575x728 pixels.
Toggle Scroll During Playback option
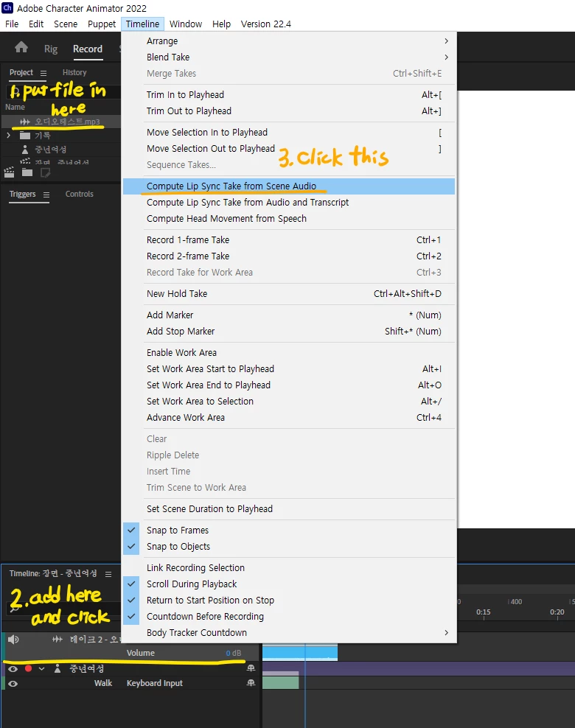[289, 584]
